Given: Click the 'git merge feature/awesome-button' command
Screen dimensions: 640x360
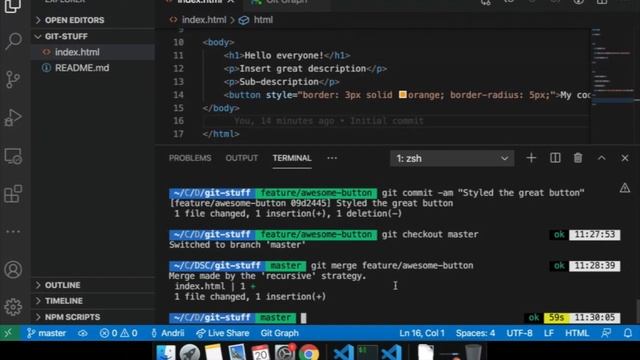Looking at the screenshot, I should click(392, 266).
